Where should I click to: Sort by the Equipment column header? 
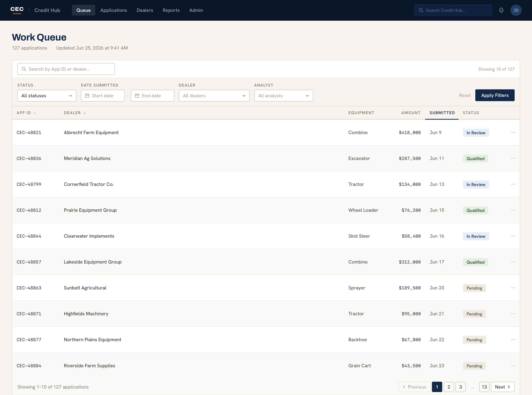coord(361,113)
